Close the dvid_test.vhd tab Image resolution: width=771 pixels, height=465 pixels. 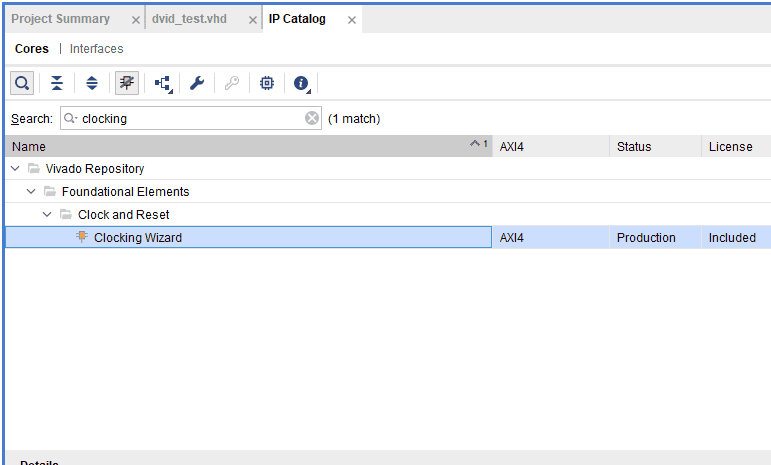(253, 20)
